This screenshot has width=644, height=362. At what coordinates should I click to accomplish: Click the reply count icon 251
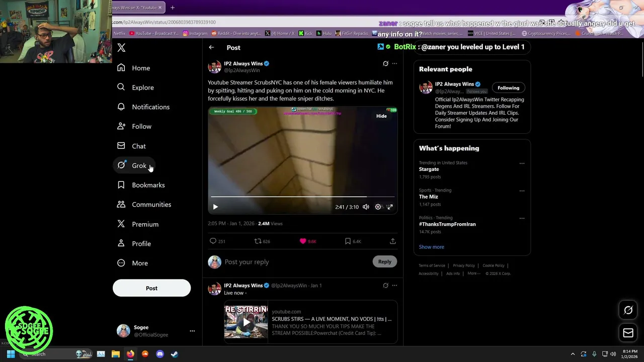pos(217,241)
